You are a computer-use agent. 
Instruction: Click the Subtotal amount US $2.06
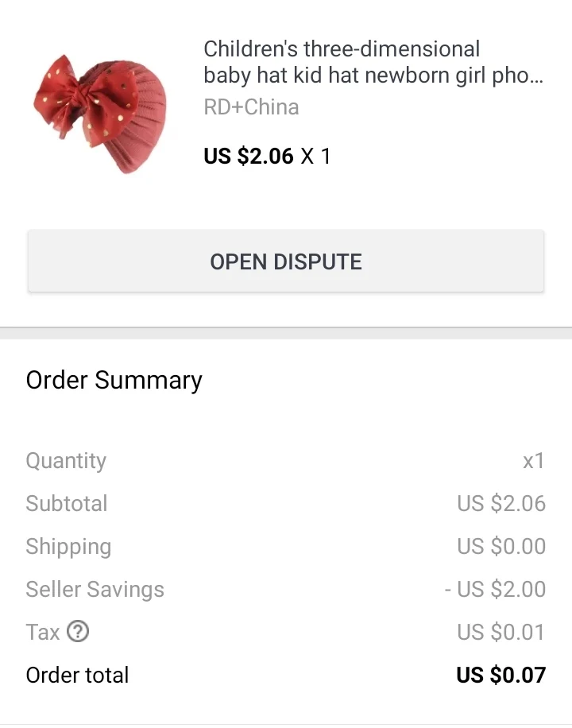pos(501,503)
